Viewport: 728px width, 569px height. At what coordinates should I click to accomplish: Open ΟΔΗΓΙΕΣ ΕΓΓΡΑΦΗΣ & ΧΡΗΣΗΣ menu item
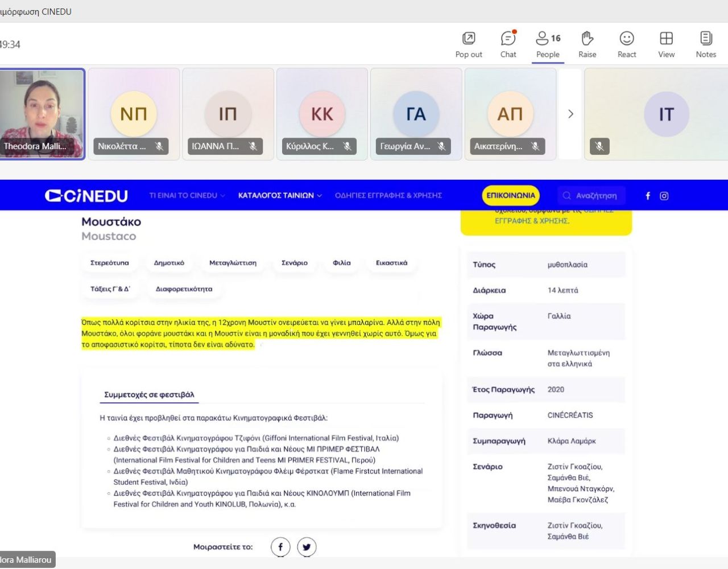(388, 195)
